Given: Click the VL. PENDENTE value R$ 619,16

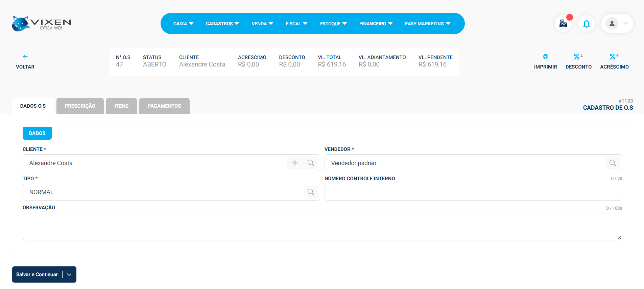Looking at the screenshot, I should pyautogui.click(x=432, y=64).
